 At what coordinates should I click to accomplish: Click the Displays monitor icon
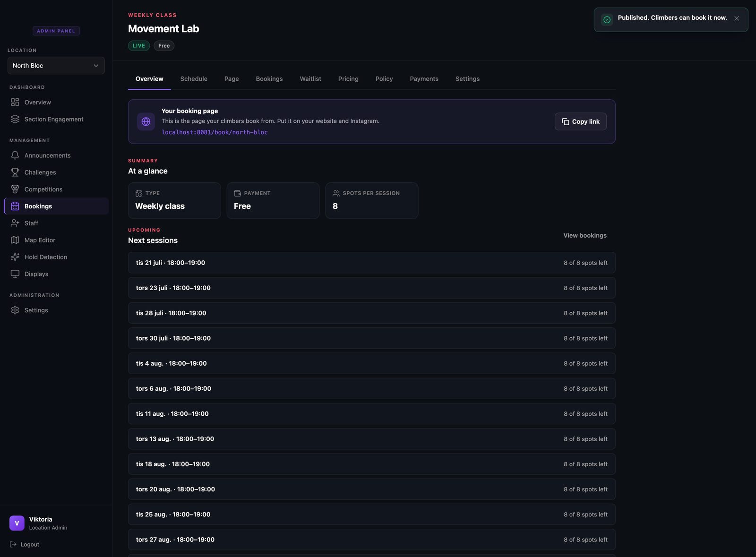(x=15, y=274)
